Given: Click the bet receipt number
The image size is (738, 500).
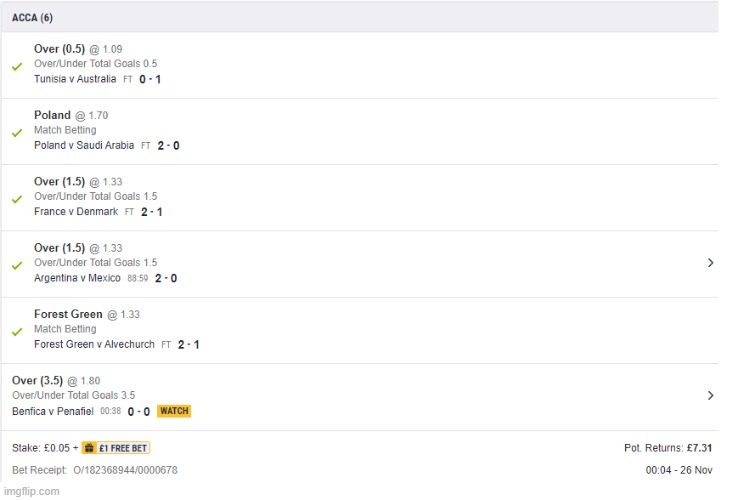Looking at the screenshot, I should (125, 470).
